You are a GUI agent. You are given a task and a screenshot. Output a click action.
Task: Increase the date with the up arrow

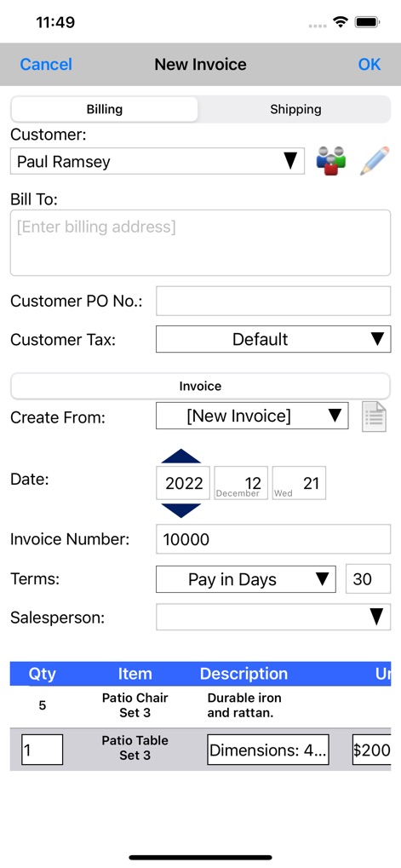pos(180,456)
